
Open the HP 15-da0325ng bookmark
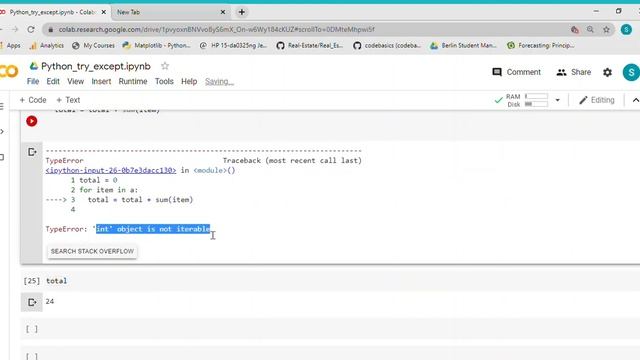[x=233, y=45]
